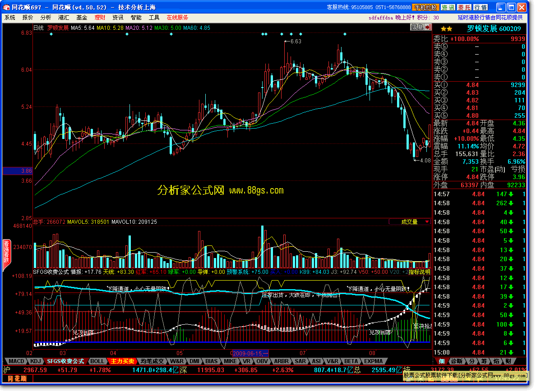
Task: Open the 指标说明 indicator description
Action: pyautogui.click(x=420, y=272)
